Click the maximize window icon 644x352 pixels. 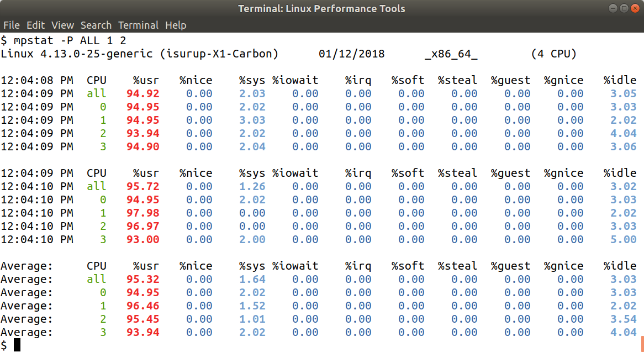[x=624, y=8]
